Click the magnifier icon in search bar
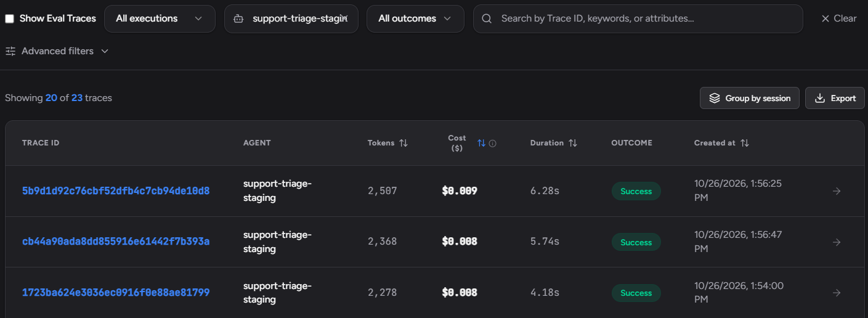Viewport: 868px width, 318px height. (x=487, y=18)
